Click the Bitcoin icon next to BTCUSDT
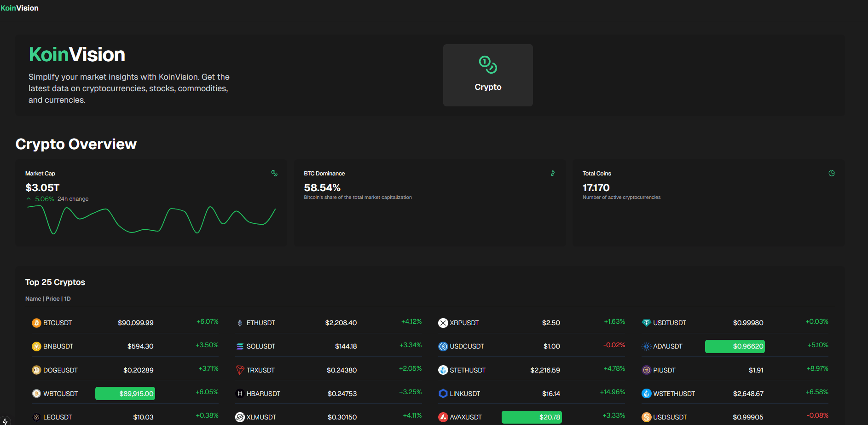Screen dimensions: 868x425 36,322
